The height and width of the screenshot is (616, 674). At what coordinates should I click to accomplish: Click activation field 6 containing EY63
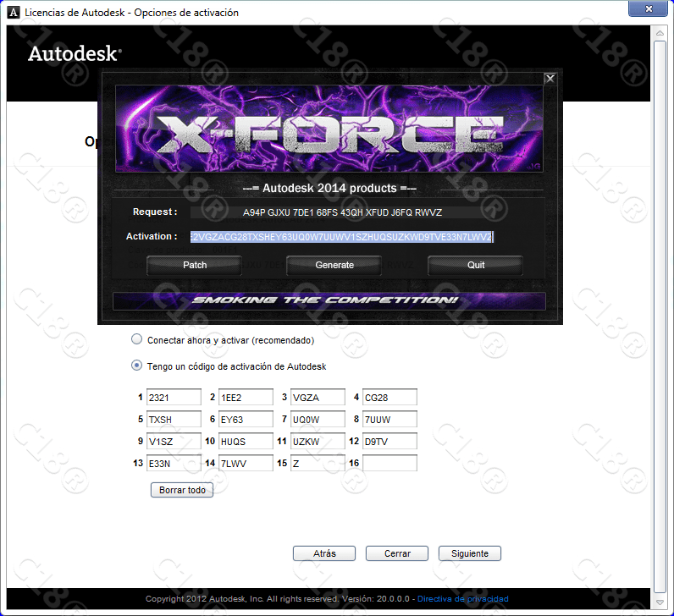coord(246,419)
